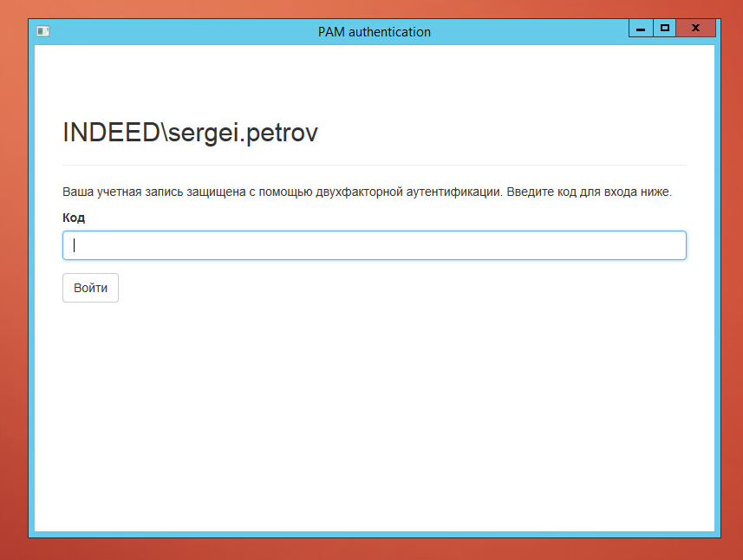Click the window's left blue border
This screenshot has width=743, height=560.
click(x=31, y=286)
